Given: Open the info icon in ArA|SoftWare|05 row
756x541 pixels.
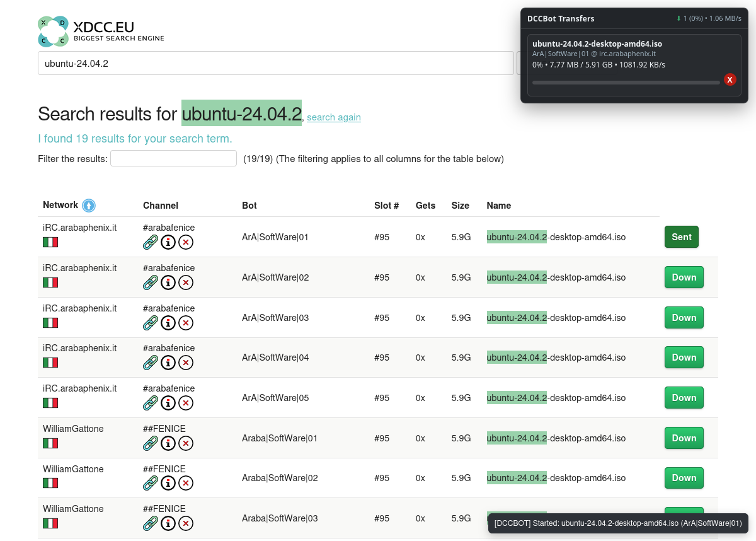Looking at the screenshot, I should pyautogui.click(x=168, y=403).
